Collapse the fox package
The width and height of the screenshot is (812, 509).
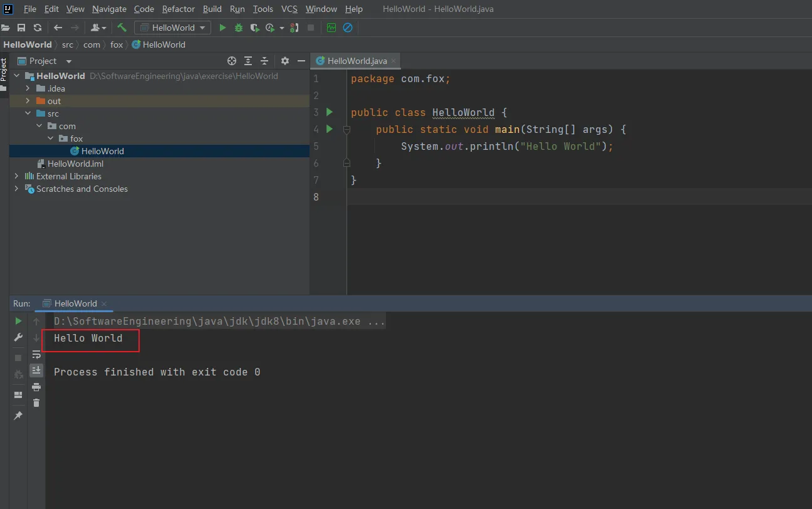click(51, 139)
